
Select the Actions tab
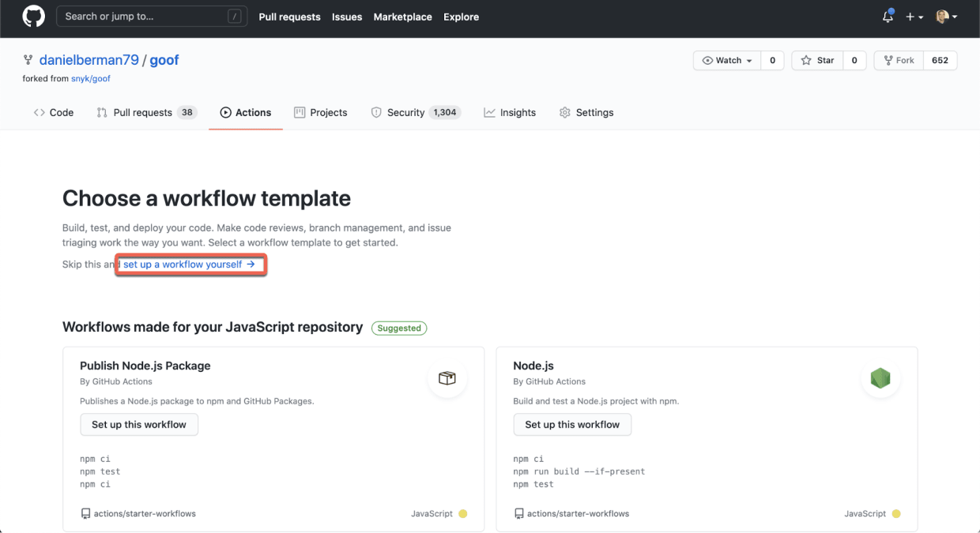[246, 113]
